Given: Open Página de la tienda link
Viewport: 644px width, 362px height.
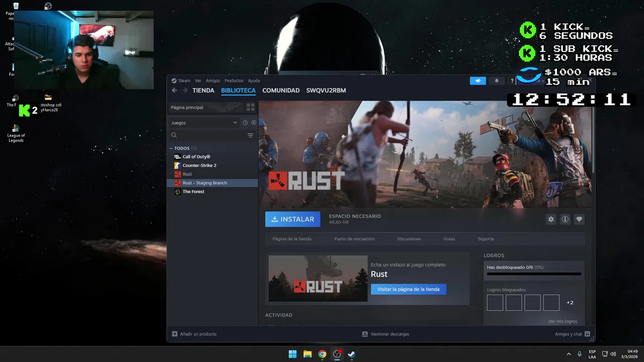Looking at the screenshot, I should pos(292,239).
